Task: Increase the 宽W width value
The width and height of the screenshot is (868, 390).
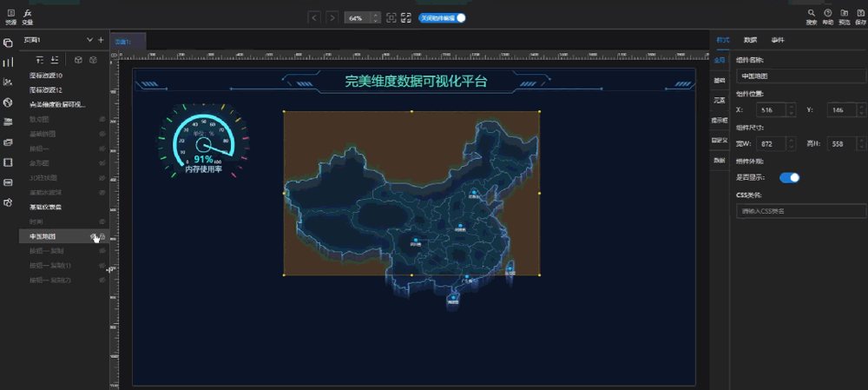Action: point(791,140)
